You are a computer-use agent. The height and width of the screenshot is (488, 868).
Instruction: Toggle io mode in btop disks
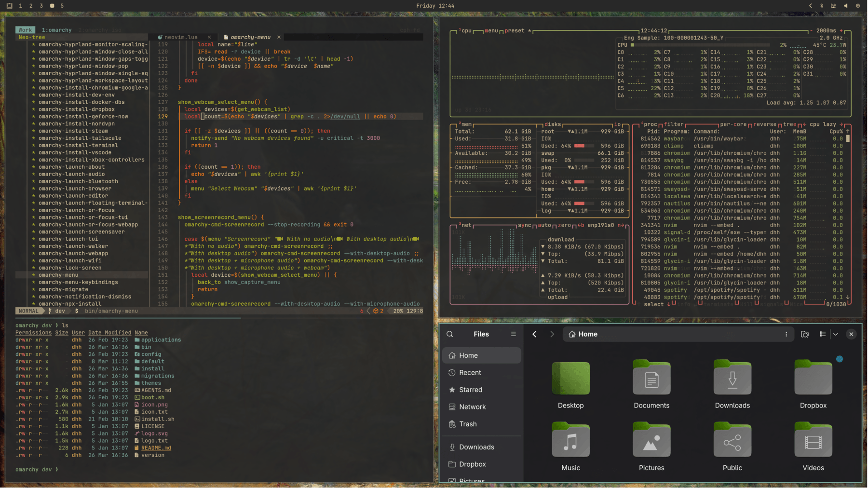coord(617,124)
